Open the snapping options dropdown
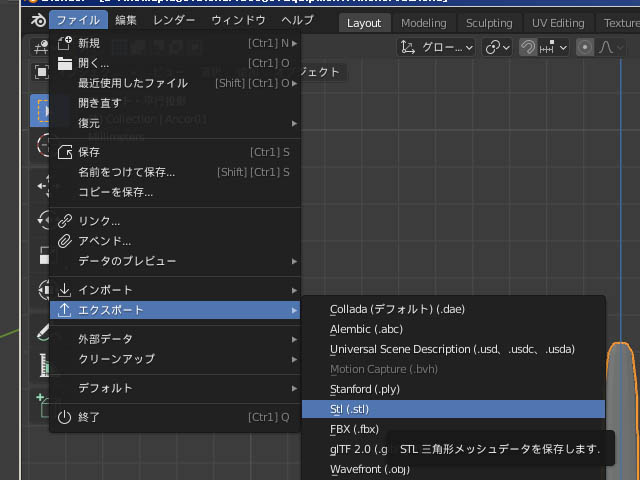Image resolution: width=640 pixels, height=480 pixels. pos(553,48)
